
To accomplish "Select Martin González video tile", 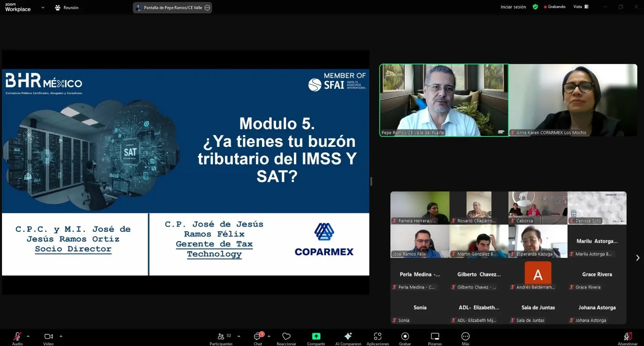I will coord(479,241).
